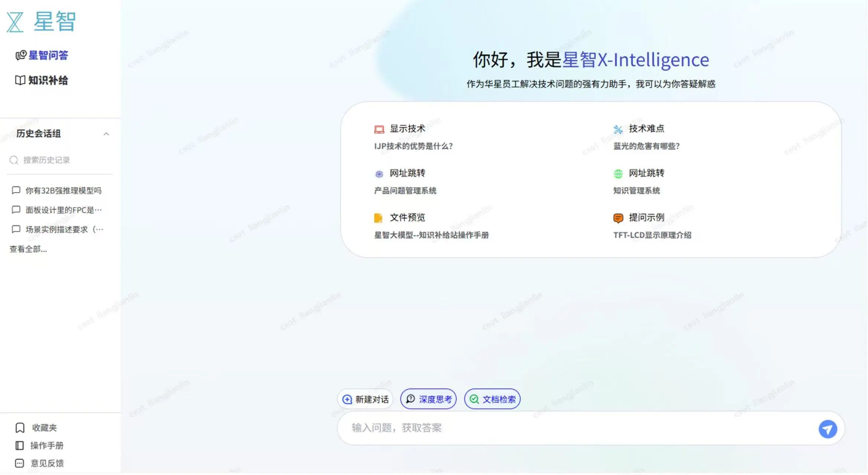The width and height of the screenshot is (868, 475).
Task: Click the 意见反馈 feedback icon
Action: [x=19, y=463]
